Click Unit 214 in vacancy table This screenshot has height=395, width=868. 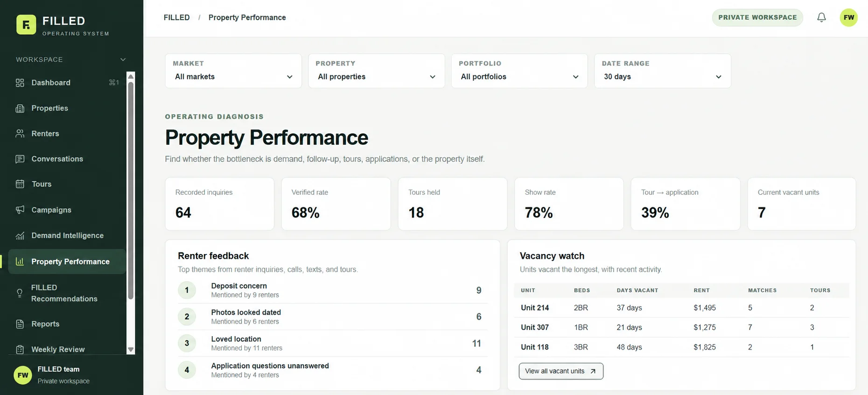[x=535, y=308]
